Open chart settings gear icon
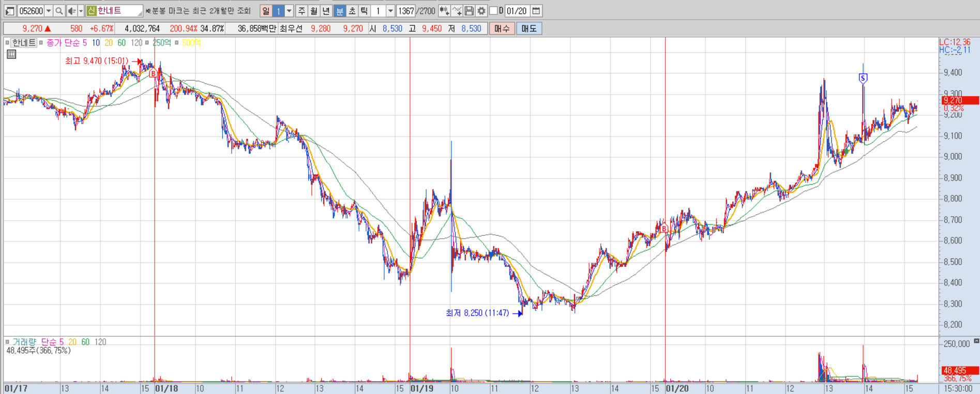Viewport: 980px width, 394px height. pos(481,11)
